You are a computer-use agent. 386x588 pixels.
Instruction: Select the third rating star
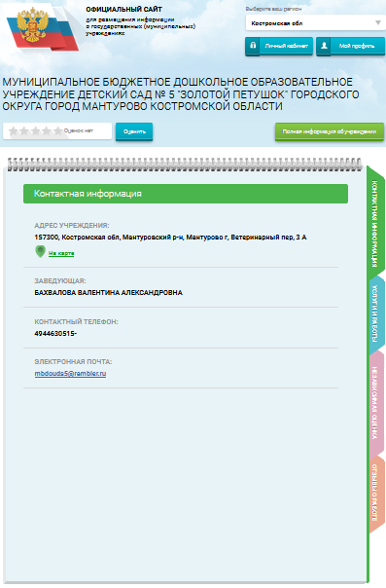36,130
